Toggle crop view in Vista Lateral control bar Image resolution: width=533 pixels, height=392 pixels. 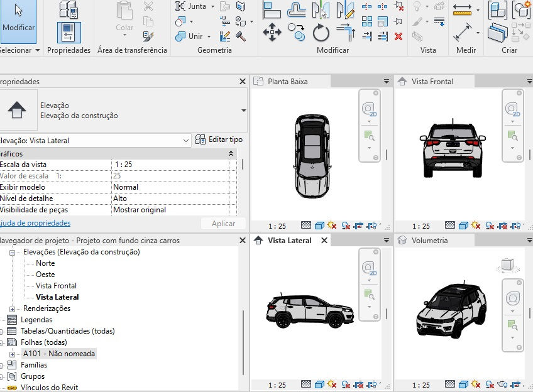358,385
